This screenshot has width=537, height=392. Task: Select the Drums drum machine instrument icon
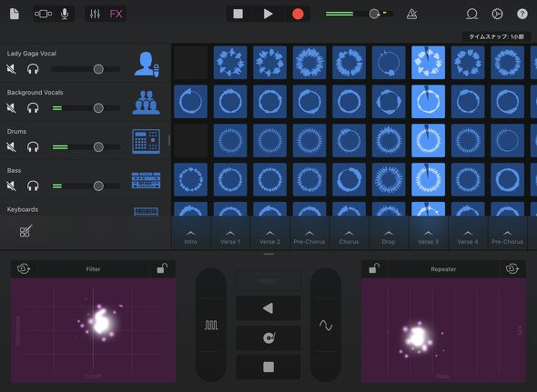pos(146,141)
